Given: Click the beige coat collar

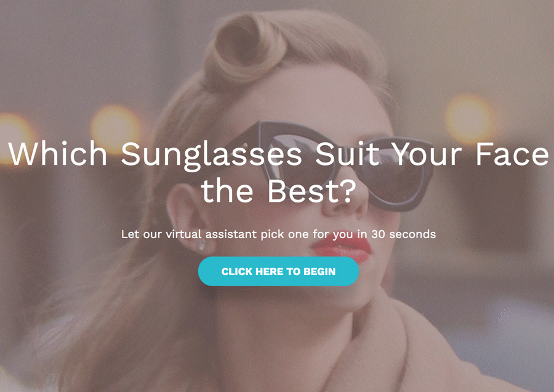Looking at the screenshot, I should [x=406, y=350].
